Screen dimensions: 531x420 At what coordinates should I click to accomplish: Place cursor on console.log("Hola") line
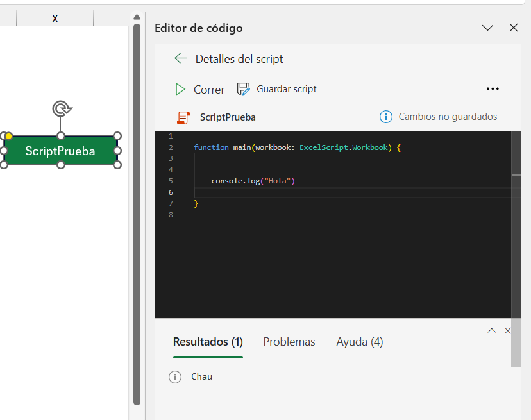(253, 181)
